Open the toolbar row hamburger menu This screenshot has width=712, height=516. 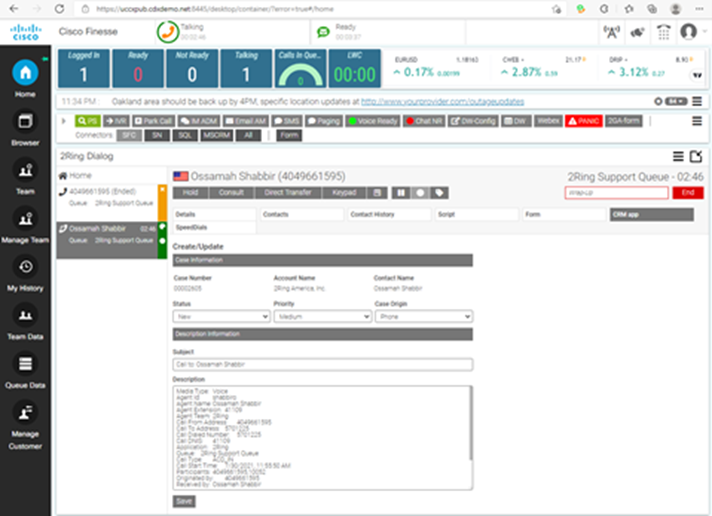[697, 121]
